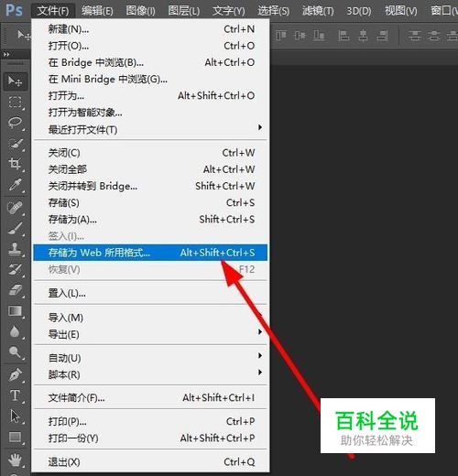Click the Photoshop Ps logo icon
Screen dimensions: 458x476
point(14,10)
